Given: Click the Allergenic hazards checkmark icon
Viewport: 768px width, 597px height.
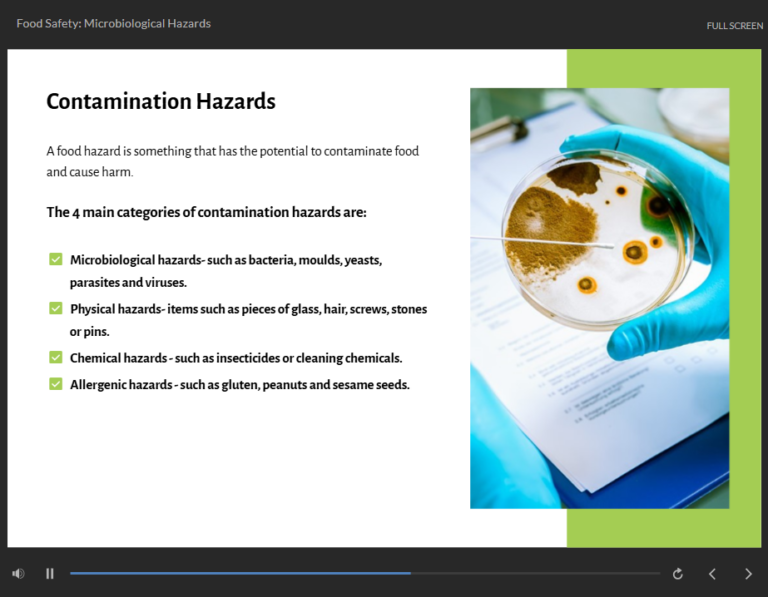Looking at the screenshot, I should [56, 384].
